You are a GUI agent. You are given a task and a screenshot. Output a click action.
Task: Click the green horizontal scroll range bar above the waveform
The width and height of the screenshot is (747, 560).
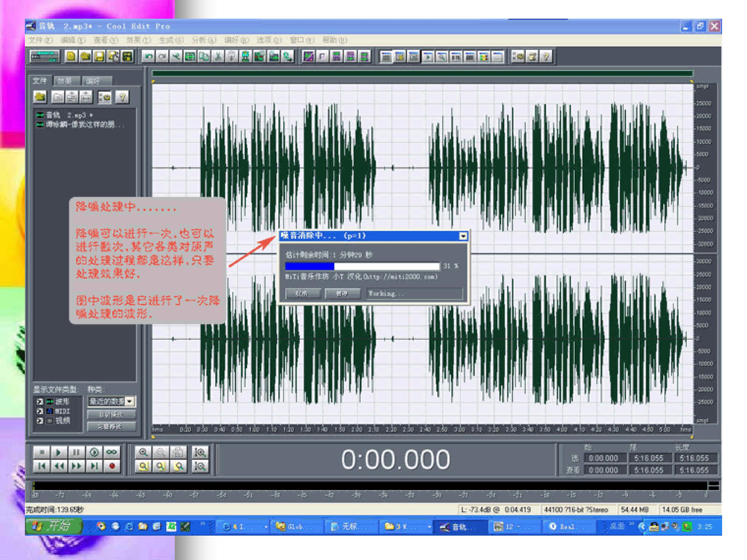pyautogui.click(x=422, y=73)
